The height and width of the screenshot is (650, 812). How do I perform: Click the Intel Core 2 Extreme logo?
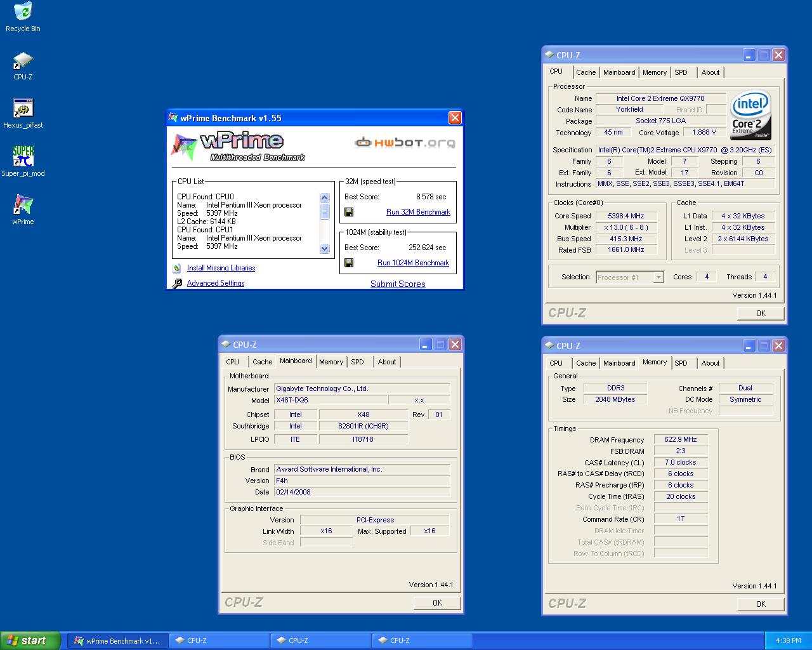750,115
